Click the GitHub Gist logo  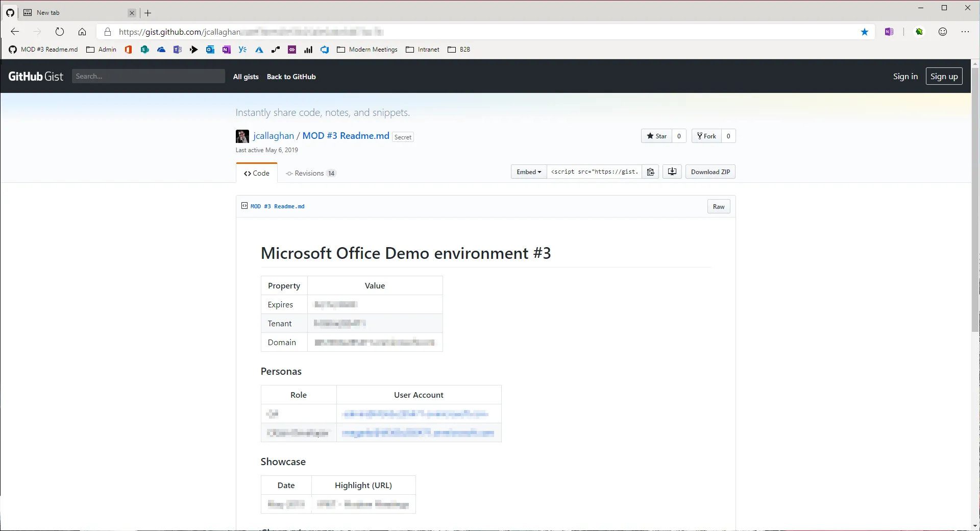coord(36,76)
